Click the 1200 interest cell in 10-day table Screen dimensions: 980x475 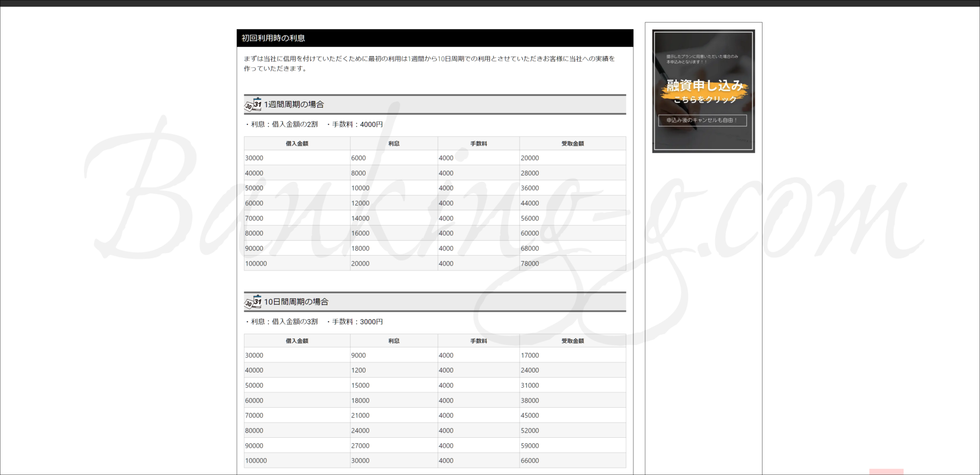tap(358, 370)
